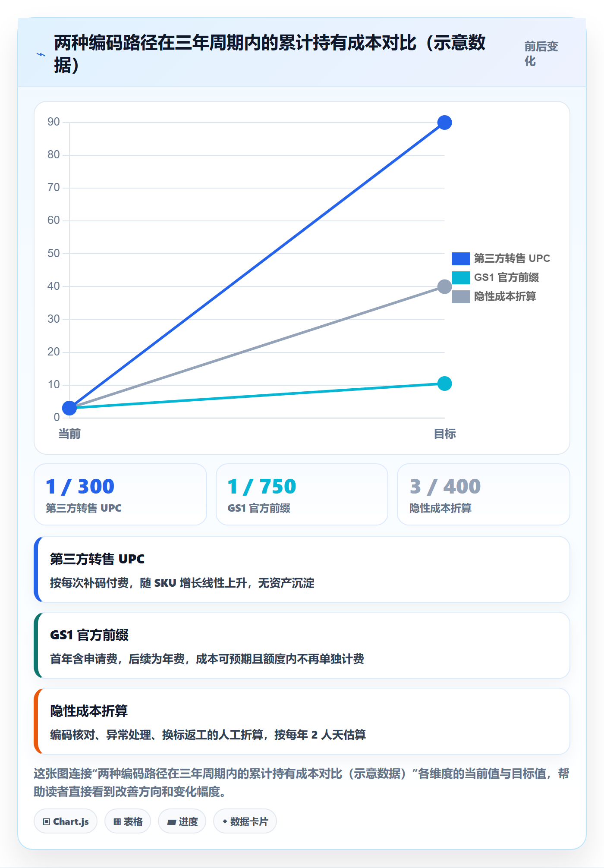Click the 进度 tag chip
This screenshot has width=604, height=868.
point(182,821)
